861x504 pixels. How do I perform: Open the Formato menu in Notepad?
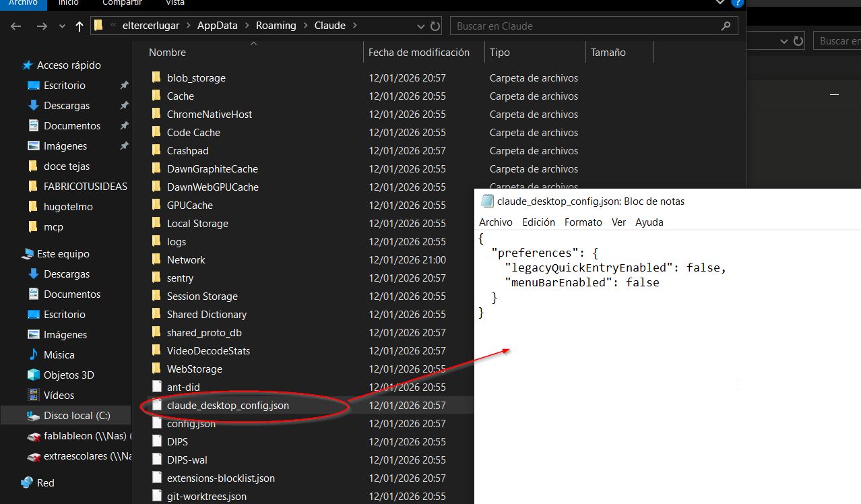[x=583, y=222]
